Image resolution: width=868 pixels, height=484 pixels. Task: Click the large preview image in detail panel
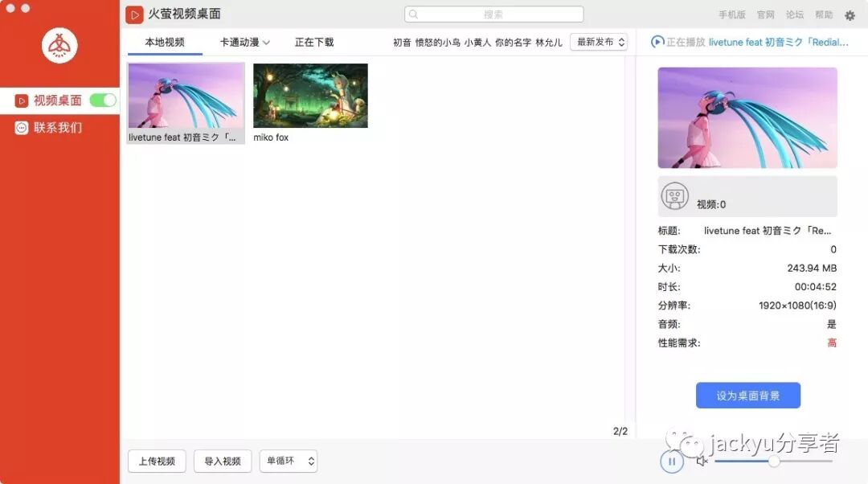pyautogui.click(x=747, y=118)
